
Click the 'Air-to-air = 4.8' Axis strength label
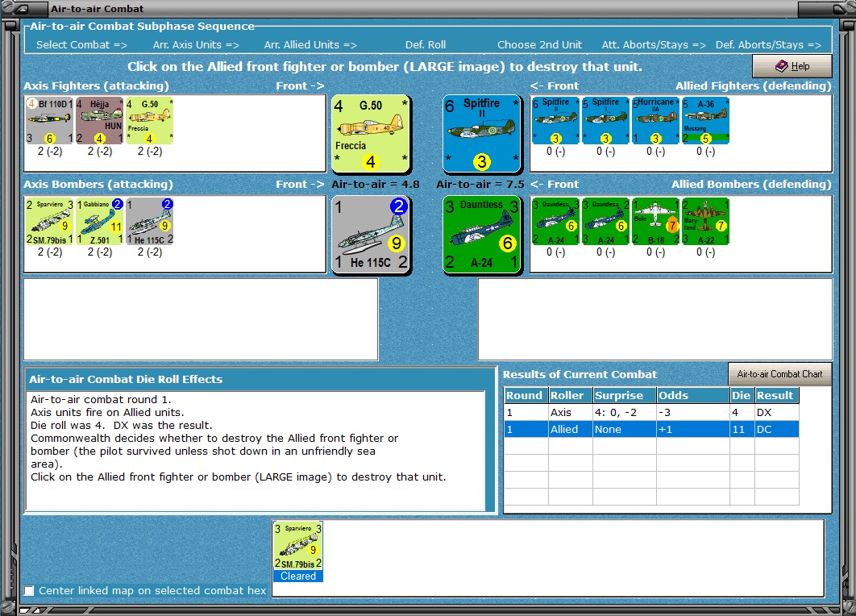point(376,184)
